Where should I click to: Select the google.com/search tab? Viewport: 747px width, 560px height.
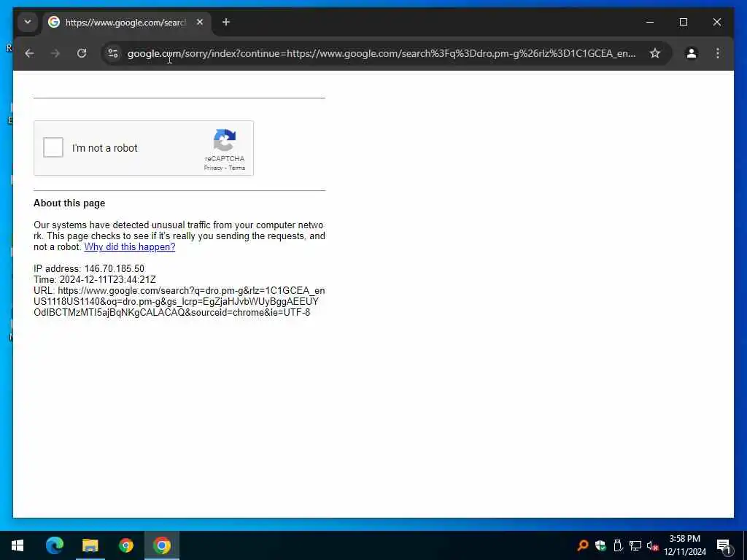125,23
